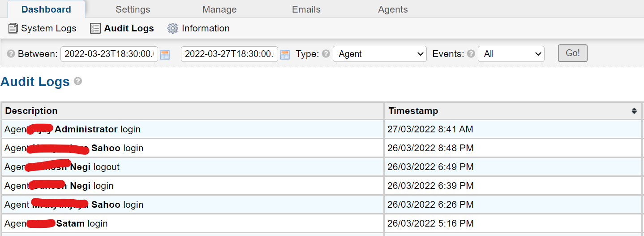Open System Logs via its document icon

(x=13, y=28)
